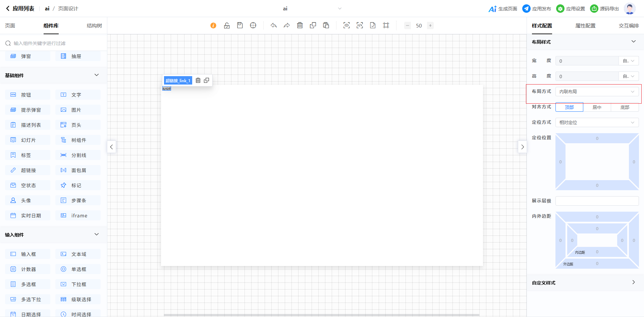644x317 pixels.
Task: Switch to the 属性配置 tab
Action: tap(585, 26)
